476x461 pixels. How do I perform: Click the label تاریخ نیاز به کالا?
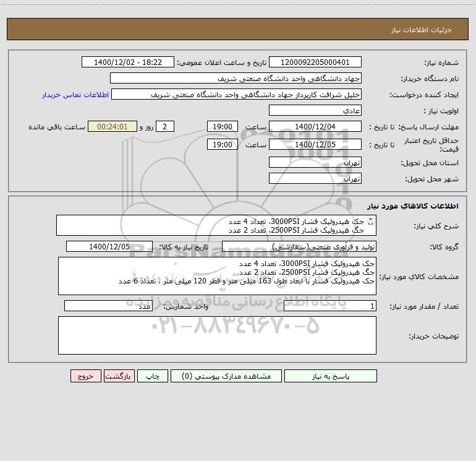pyautogui.click(x=184, y=247)
